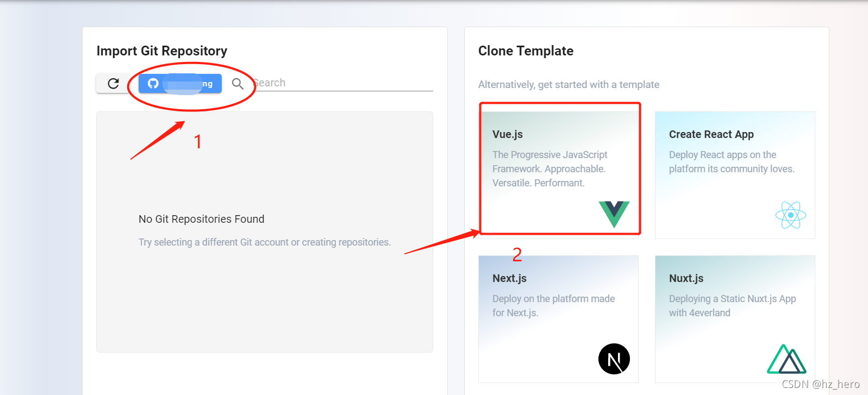This screenshot has width=868, height=395.
Task: Click the Nuxt.js mountain logo
Action: [787, 359]
